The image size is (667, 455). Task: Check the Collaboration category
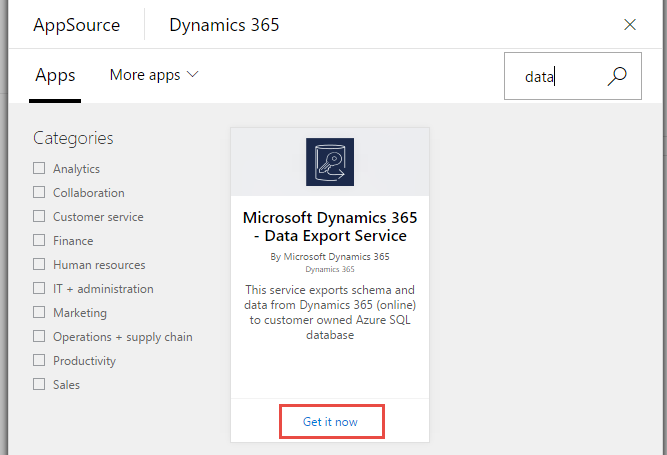(x=39, y=192)
